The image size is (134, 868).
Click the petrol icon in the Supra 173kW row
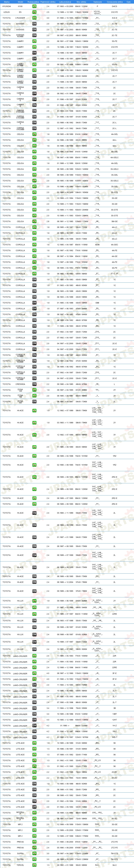pyautogui.click(x=34, y=853)
